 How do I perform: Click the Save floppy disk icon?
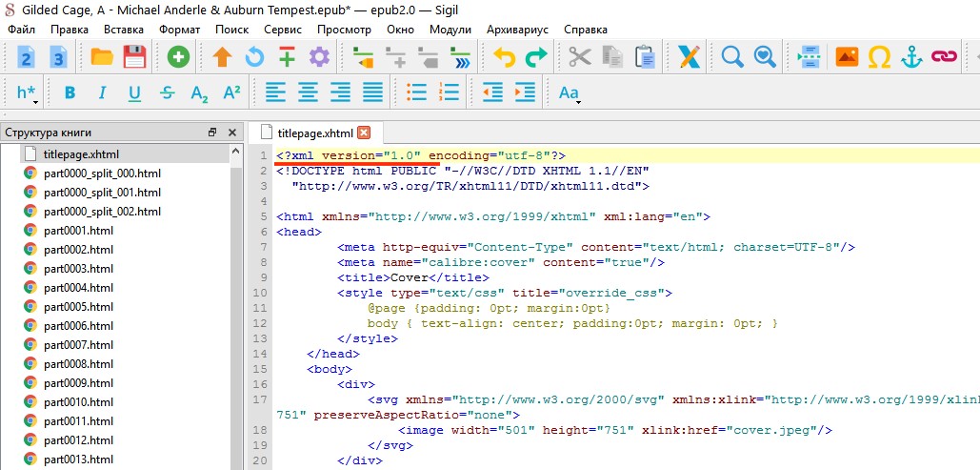pyautogui.click(x=134, y=57)
